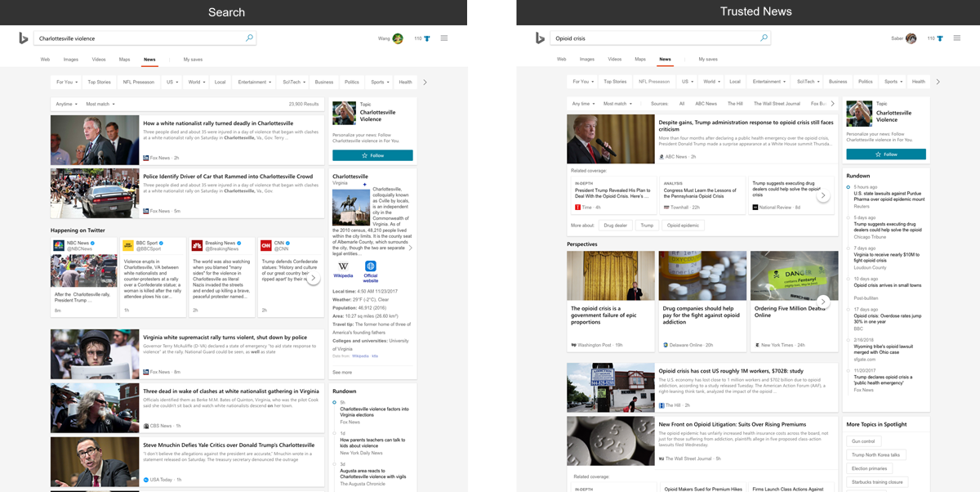
Task: Follow the topic in the Trusted News window
Action: (x=886, y=154)
